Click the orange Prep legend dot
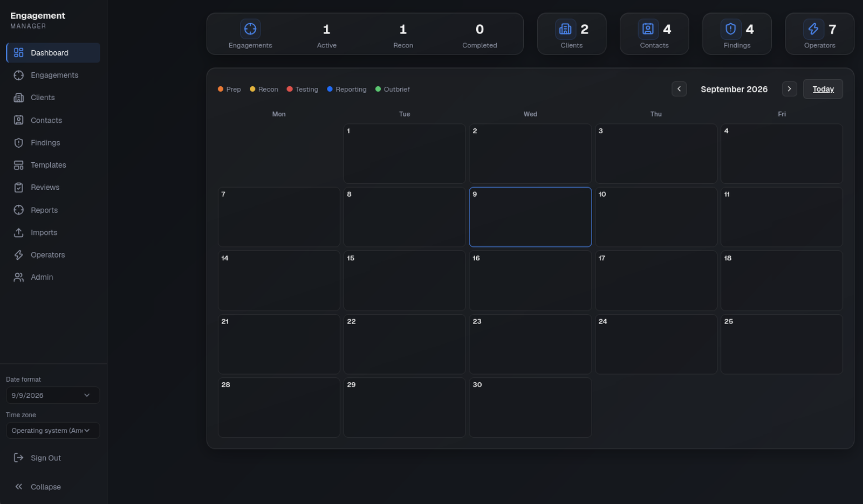The image size is (863, 504). (221, 89)
